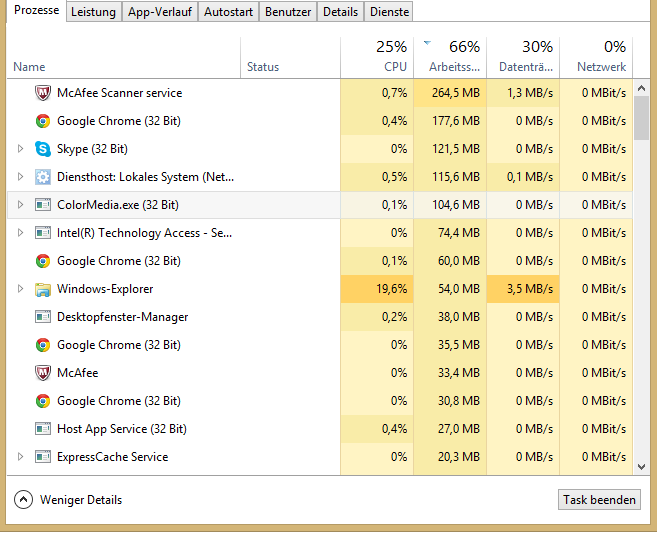Image resolution: width=657 pixels, height=534 pixels.
Task: Select the McAfee Scanner service row
Action: [x=320, y=93]
